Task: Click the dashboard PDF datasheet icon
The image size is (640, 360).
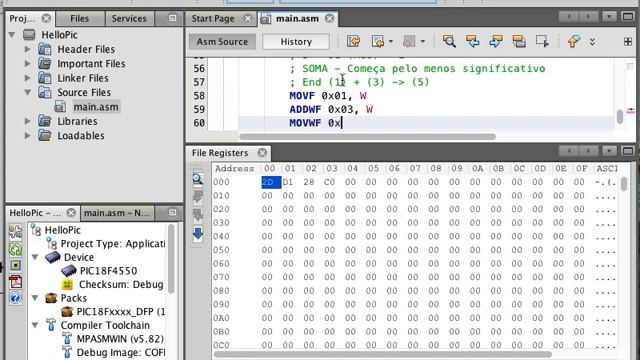Action: 16,281
